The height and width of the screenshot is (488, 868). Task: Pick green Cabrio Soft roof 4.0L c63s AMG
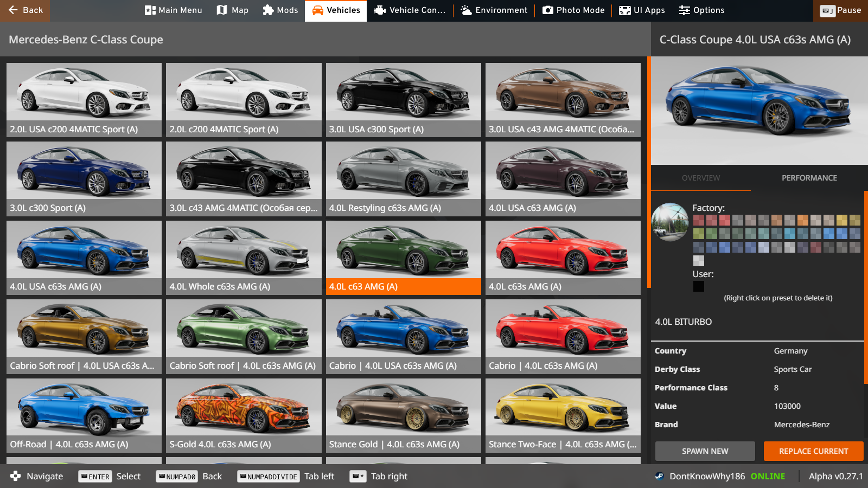click(244, 337)
